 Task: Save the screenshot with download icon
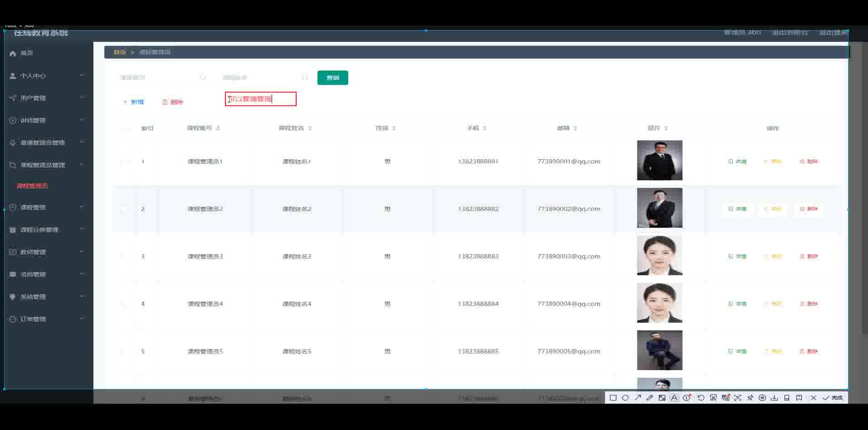[775, 398]
